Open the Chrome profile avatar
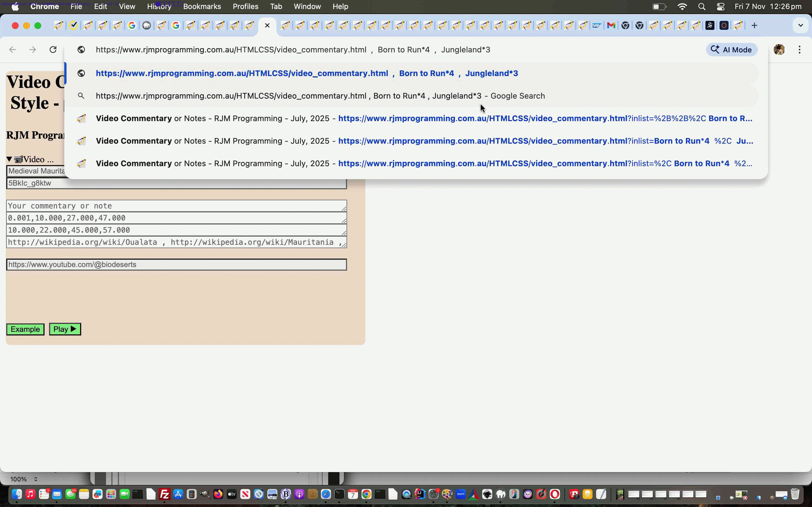Image resolution: width=812 pixels, height=507 pixels. click(x=779, y=49)
